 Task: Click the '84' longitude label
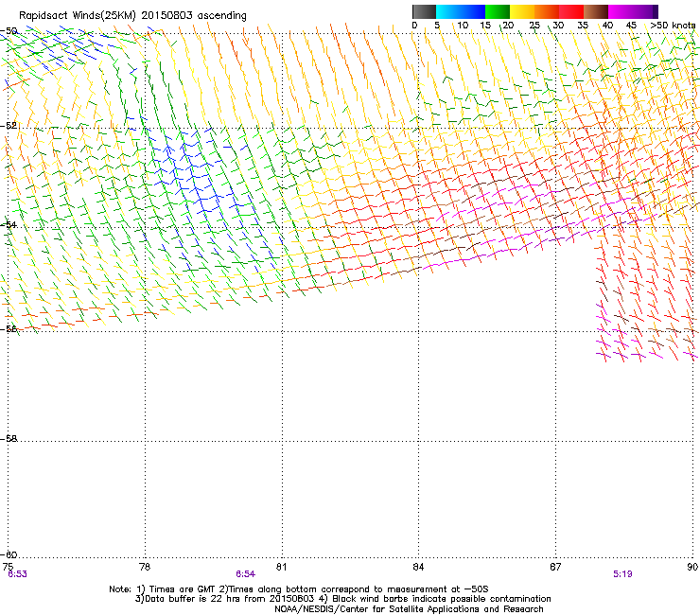tap(418, 567)
